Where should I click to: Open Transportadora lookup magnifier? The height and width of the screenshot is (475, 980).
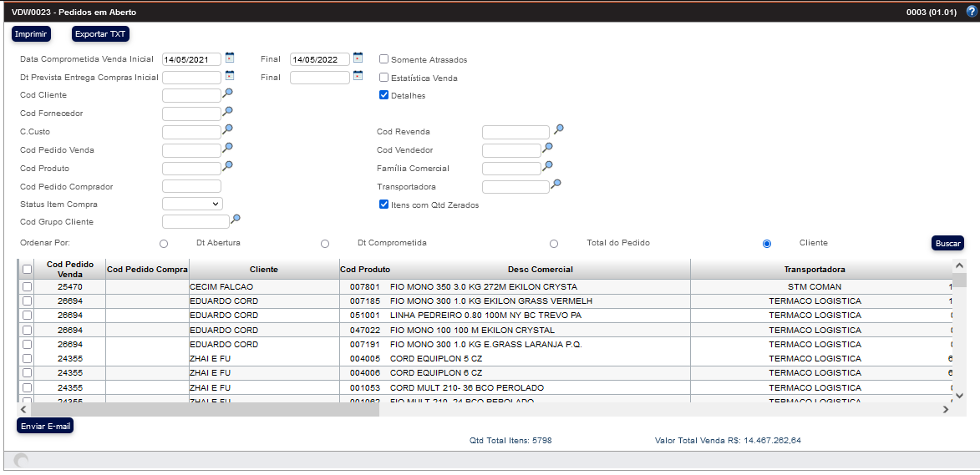556,184
